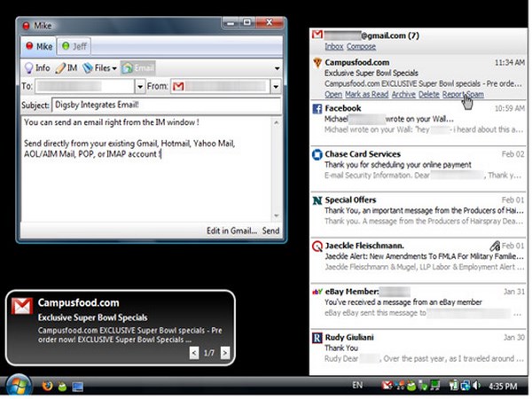This screenshot has height=399, width=532.
Task: Click the Email envelope toolbar icon
Action: click(x=129, y=67)
